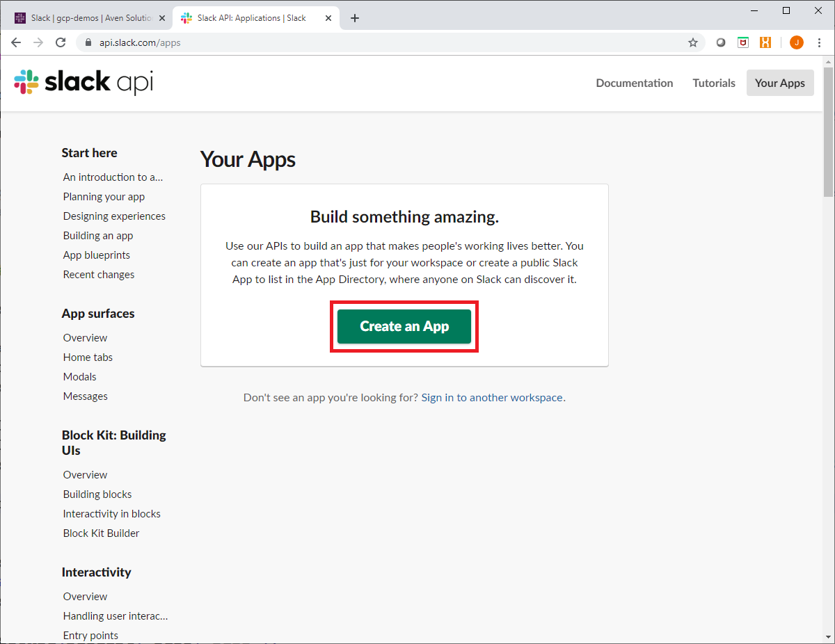This screenshot has width=835, height=644.
Task: View App blueprints
Action: point(97,255)
